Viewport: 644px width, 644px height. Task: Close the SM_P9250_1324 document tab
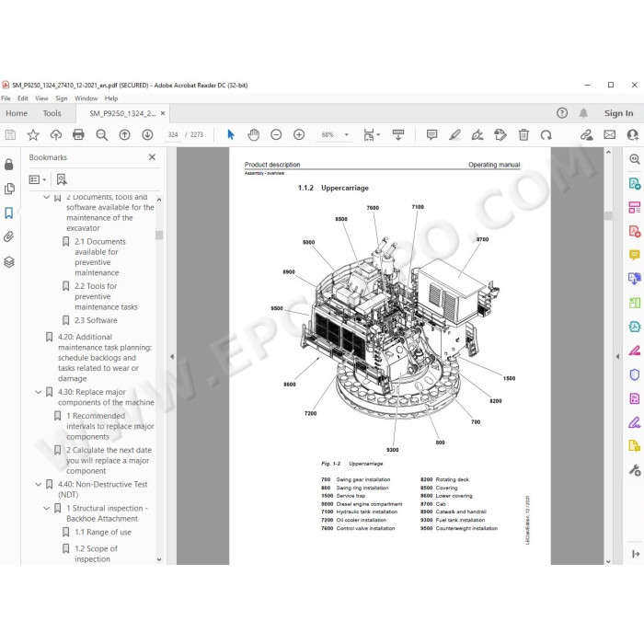tap(163, 113)
